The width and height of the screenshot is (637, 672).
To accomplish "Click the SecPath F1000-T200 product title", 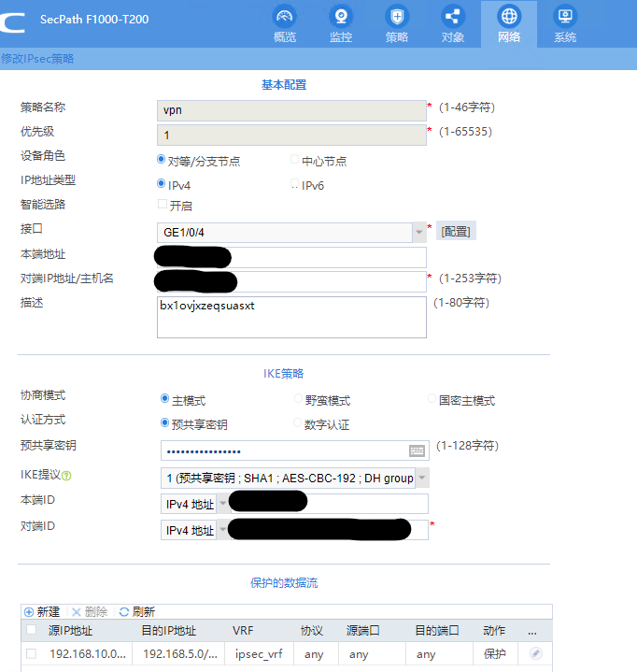I will (x=94, y=20).
